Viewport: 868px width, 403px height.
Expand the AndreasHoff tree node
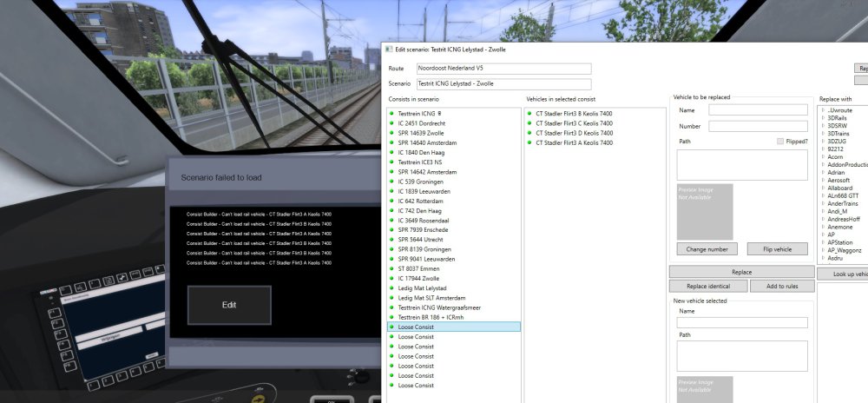pos(823,219)
